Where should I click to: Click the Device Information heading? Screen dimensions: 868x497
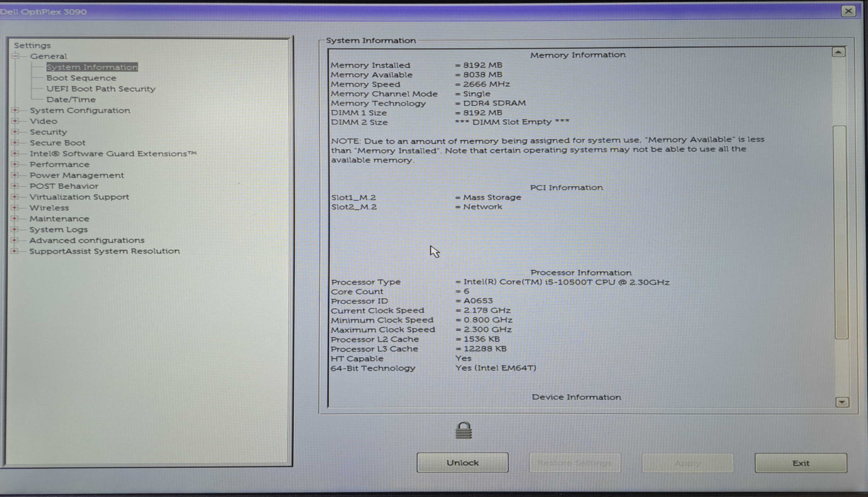[576, 398]
